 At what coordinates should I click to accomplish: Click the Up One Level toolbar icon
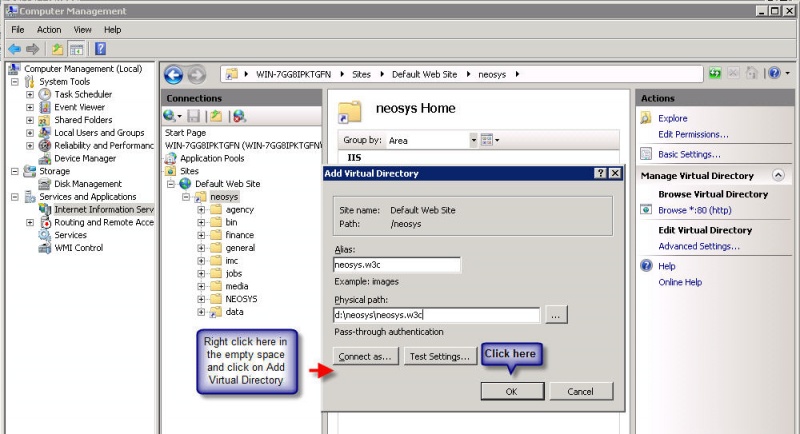click(x=57, y=49)
